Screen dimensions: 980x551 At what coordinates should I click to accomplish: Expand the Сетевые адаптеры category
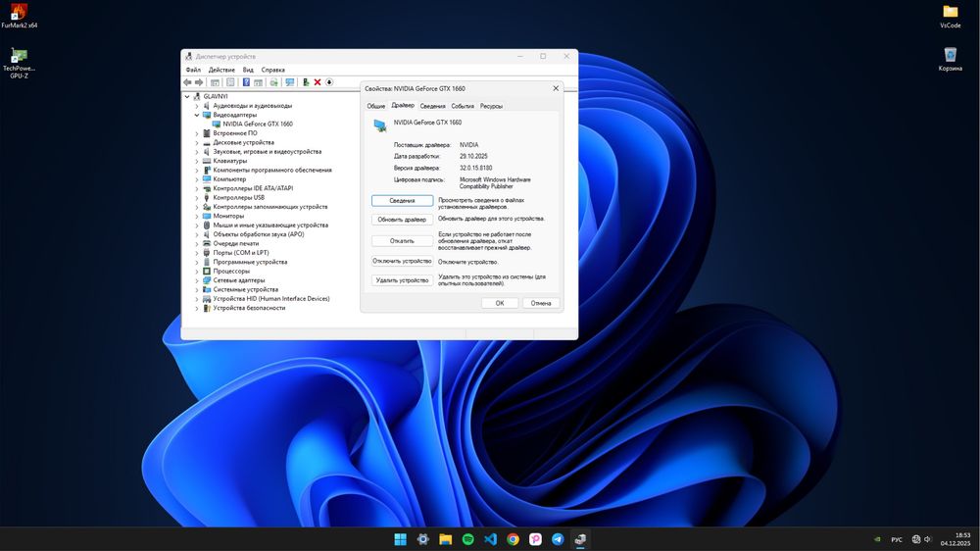pos(197,280)
